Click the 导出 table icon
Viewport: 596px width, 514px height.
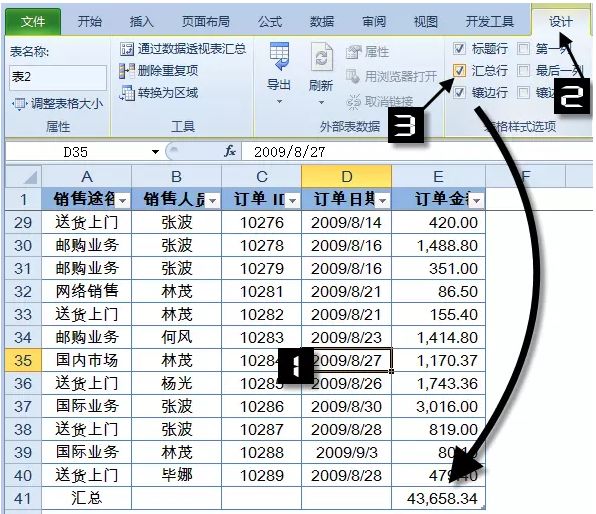point(279,57)
